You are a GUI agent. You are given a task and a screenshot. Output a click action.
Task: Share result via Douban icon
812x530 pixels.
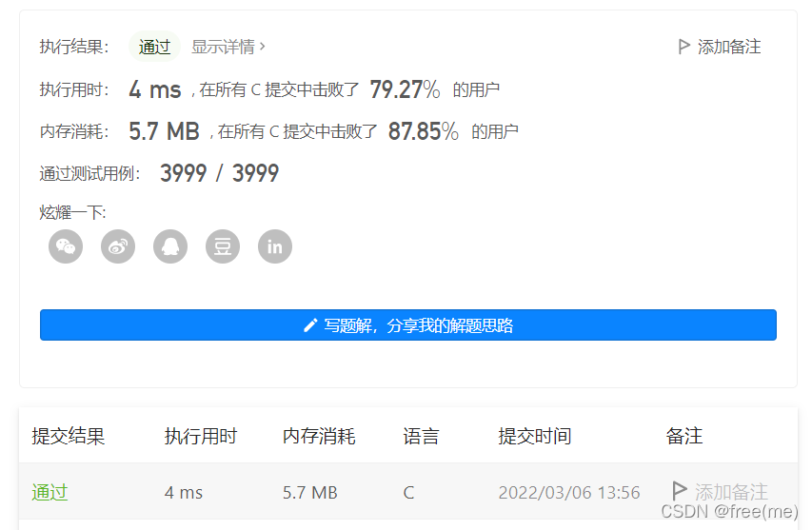point(223,246)
